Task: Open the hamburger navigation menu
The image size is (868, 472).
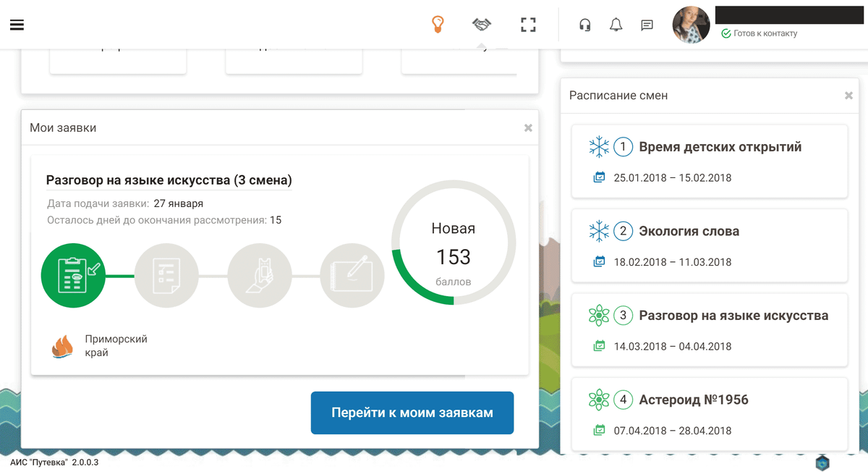Action: (x=17, y=25)
